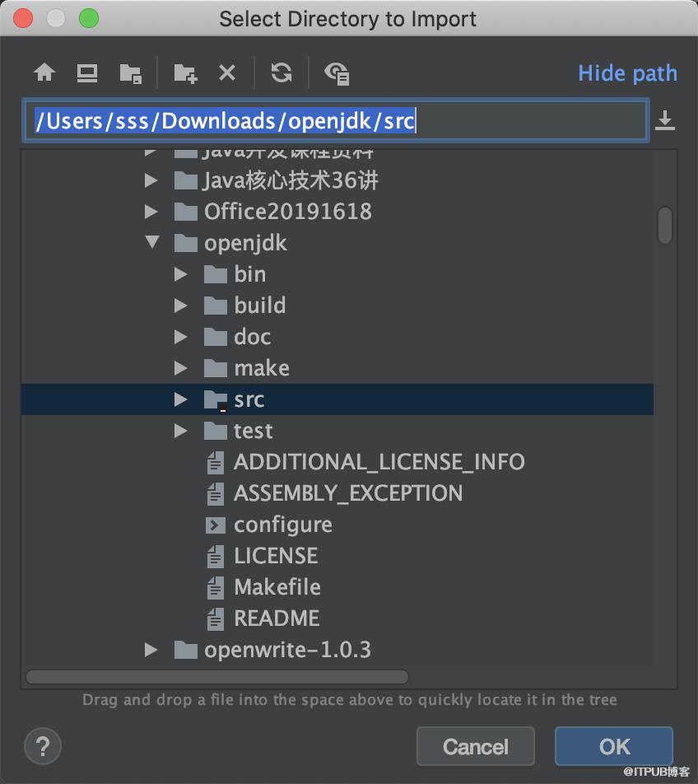Go to the Home directory icon

coord(44,72)
